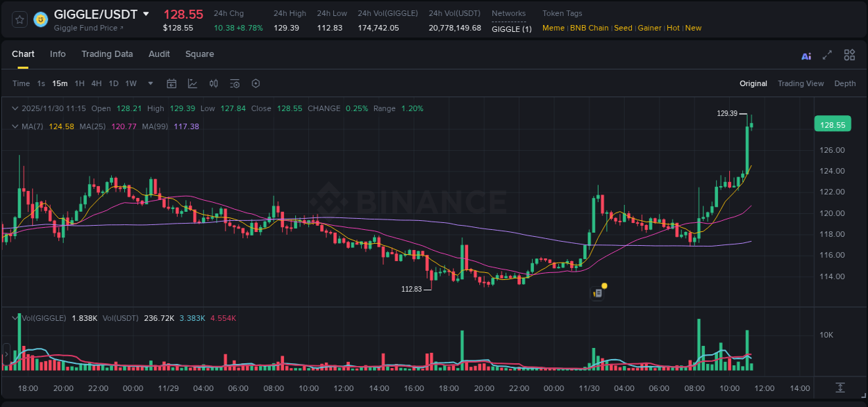Expand chart to fullscreen with arrows icon

pyautogui.click(x=827, y=55)
